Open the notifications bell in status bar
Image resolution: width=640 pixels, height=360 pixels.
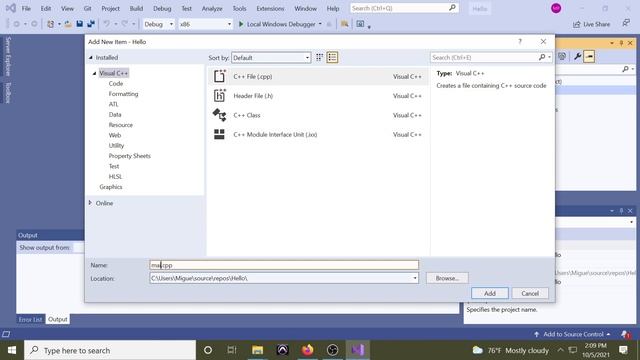(626, 334)
